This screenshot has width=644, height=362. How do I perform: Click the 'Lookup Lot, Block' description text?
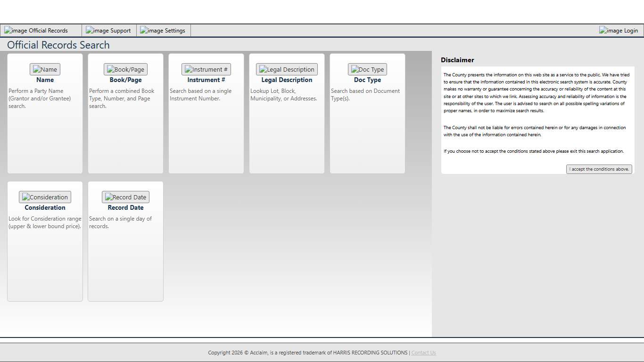(283, 95)
